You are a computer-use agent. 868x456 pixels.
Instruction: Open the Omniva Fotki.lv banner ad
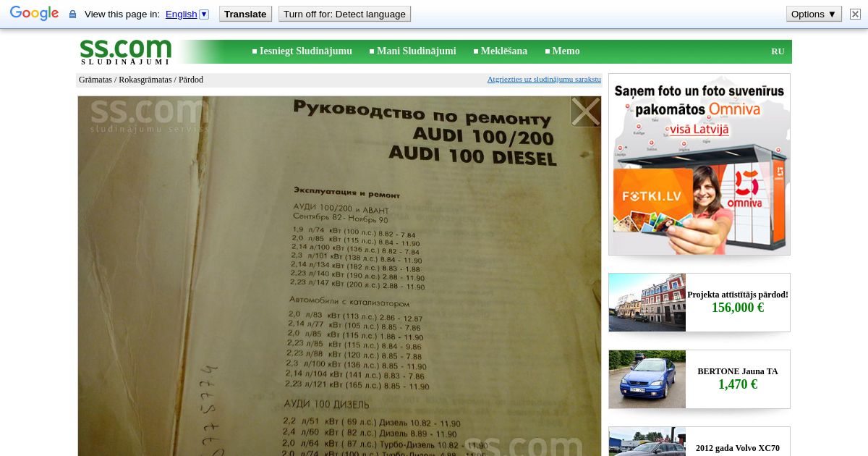pyautogui.click(x=699, y=164)
